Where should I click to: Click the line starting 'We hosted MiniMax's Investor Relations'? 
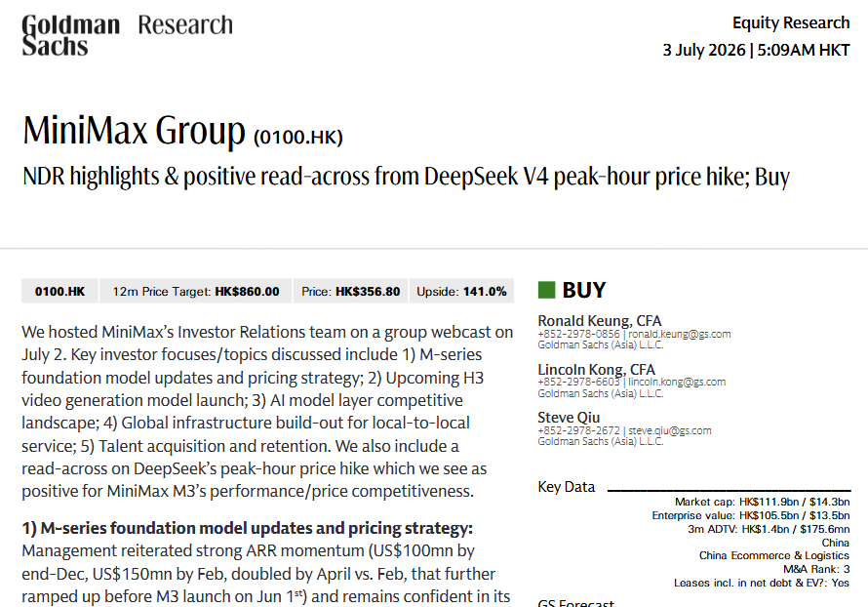click(x=267, y=333)
